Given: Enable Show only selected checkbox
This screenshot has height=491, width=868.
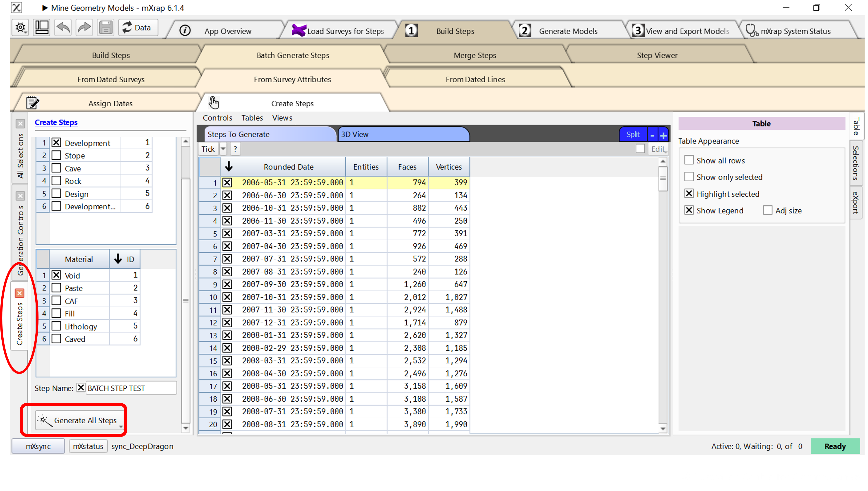Looking at the screenshot, I should click(x=689, y=177).
